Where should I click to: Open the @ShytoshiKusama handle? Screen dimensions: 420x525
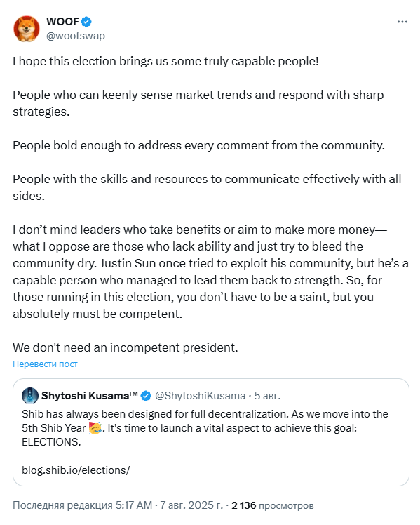(201, 396)
